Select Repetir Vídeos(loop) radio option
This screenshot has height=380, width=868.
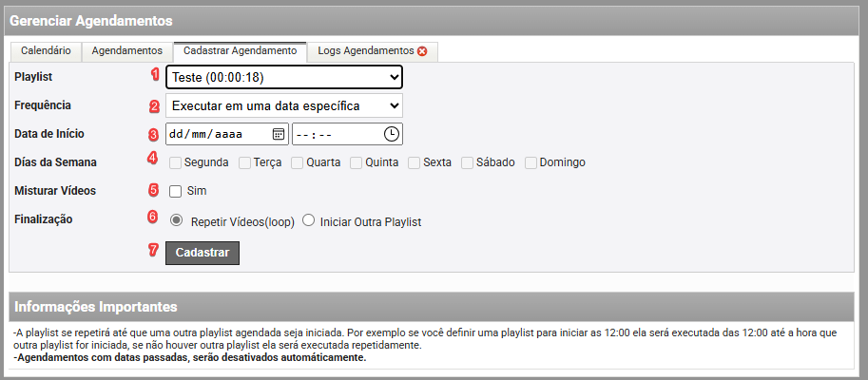pos(176,220)
